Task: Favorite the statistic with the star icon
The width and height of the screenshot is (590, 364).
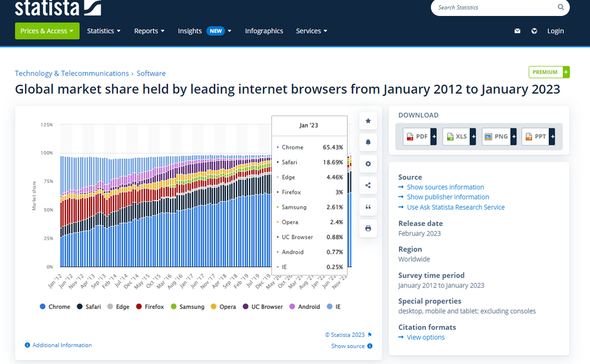Action: click(368, 121)
